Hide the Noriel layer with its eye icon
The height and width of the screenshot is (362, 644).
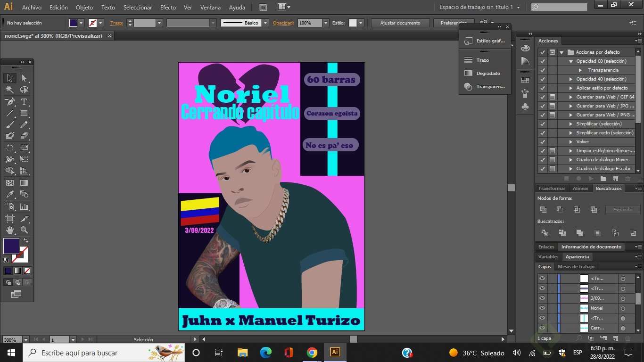(x=542, y=308)
